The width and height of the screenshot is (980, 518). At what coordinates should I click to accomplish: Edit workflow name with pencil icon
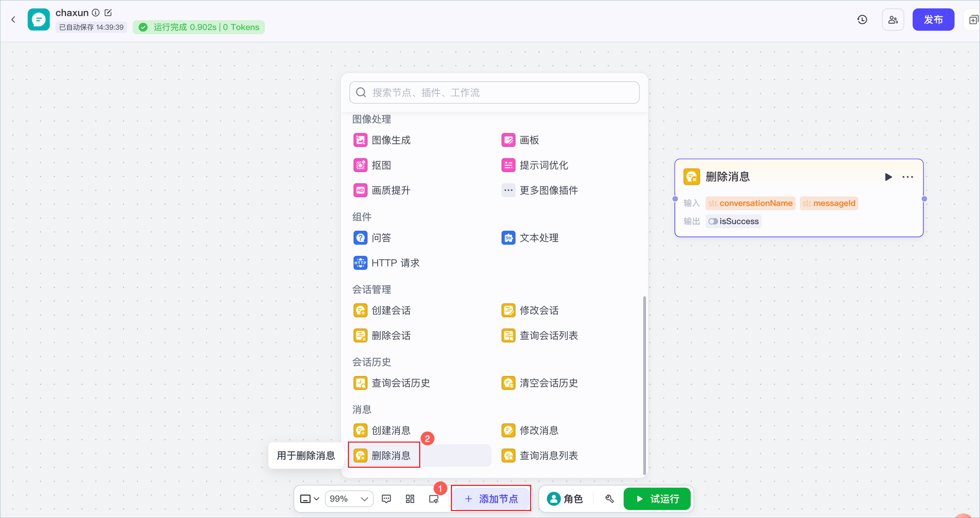[x=108, y=13]
